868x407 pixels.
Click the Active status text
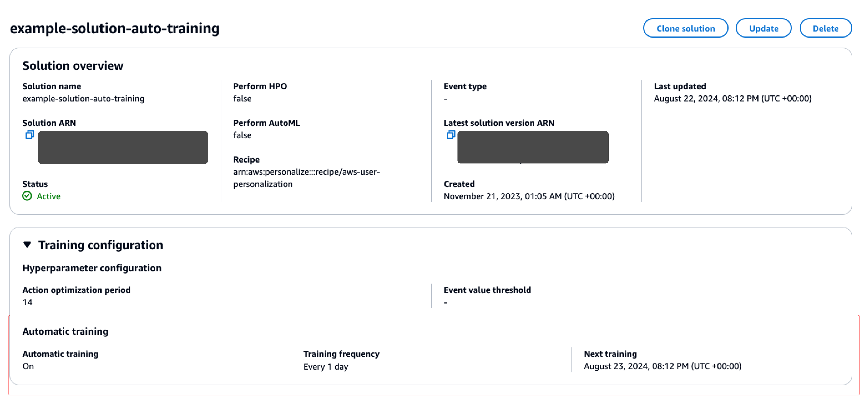click(x=49, y=196)
